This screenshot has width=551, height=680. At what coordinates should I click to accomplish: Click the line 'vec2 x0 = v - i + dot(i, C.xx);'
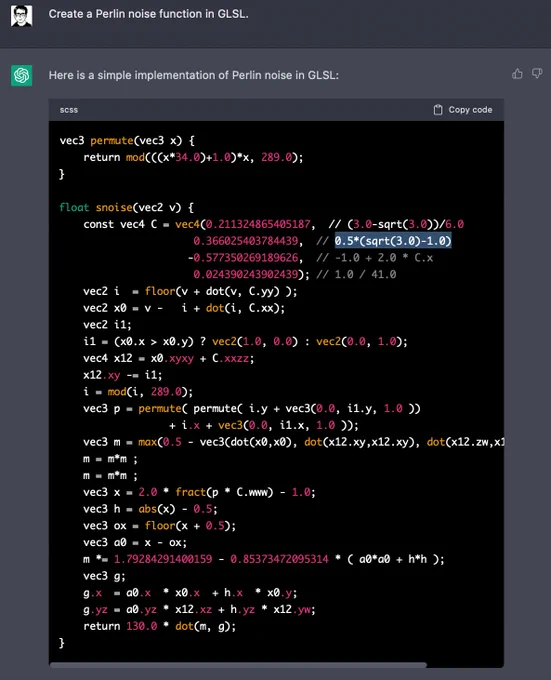pos(184,308)
